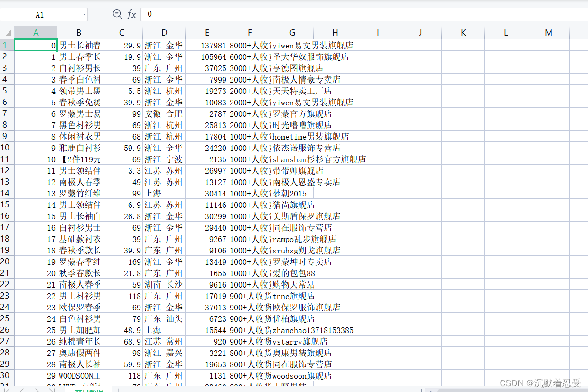Select column L header

tap(506, 33)
